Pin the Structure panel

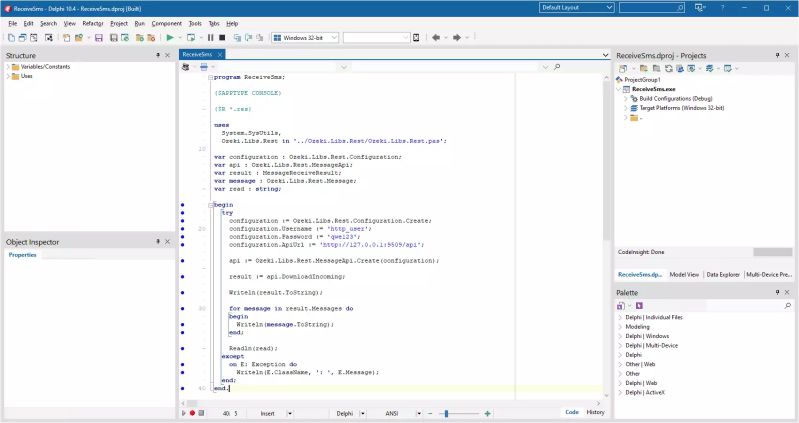tap(158, 55)
